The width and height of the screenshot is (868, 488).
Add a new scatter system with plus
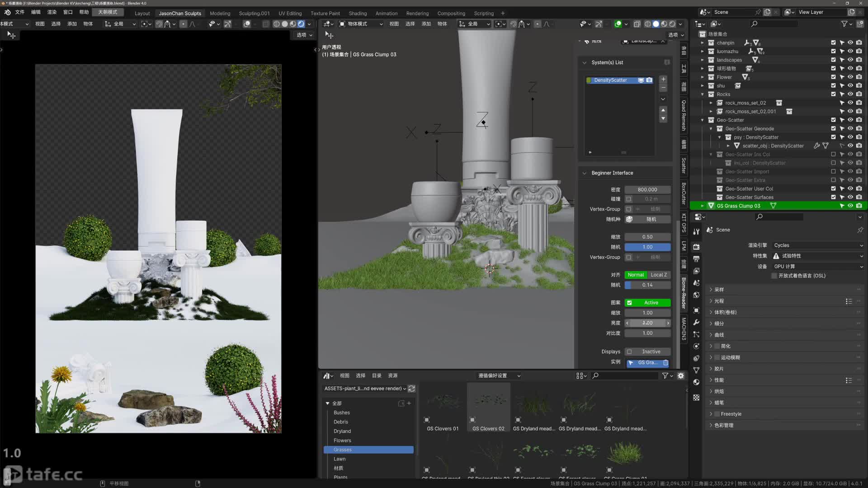click(663, 80)
